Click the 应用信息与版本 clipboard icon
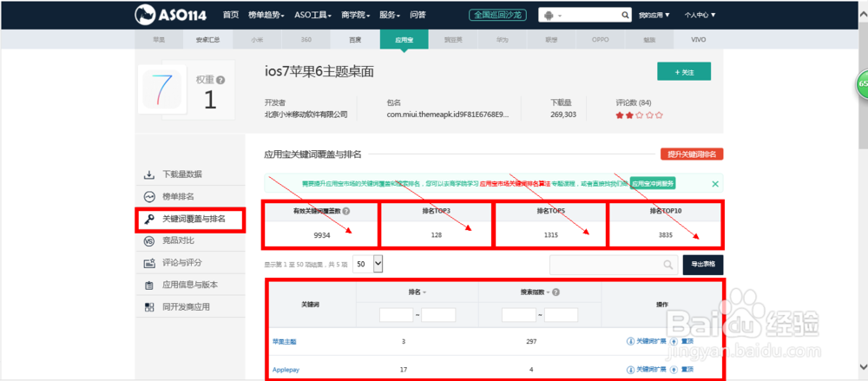Image resolution: width=868 pixels, height=381 pixels. [x=149, y=286]
